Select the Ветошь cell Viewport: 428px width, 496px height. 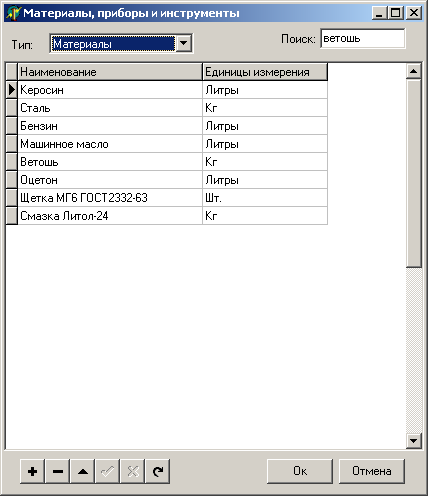pos(110,162)
